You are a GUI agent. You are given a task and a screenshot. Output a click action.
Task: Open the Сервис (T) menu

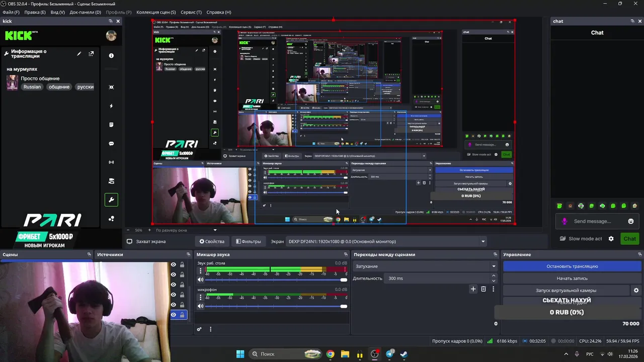click(191, 12)
